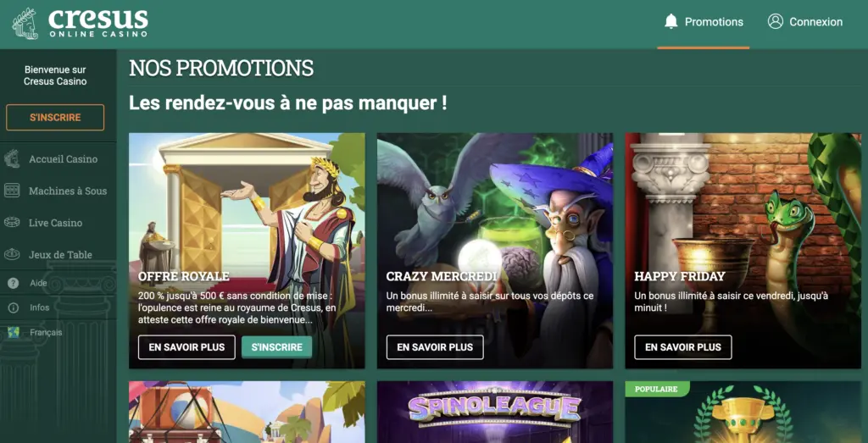Click the Aide question mark icon
Screen dimensions: 868x443
(14, 283)
